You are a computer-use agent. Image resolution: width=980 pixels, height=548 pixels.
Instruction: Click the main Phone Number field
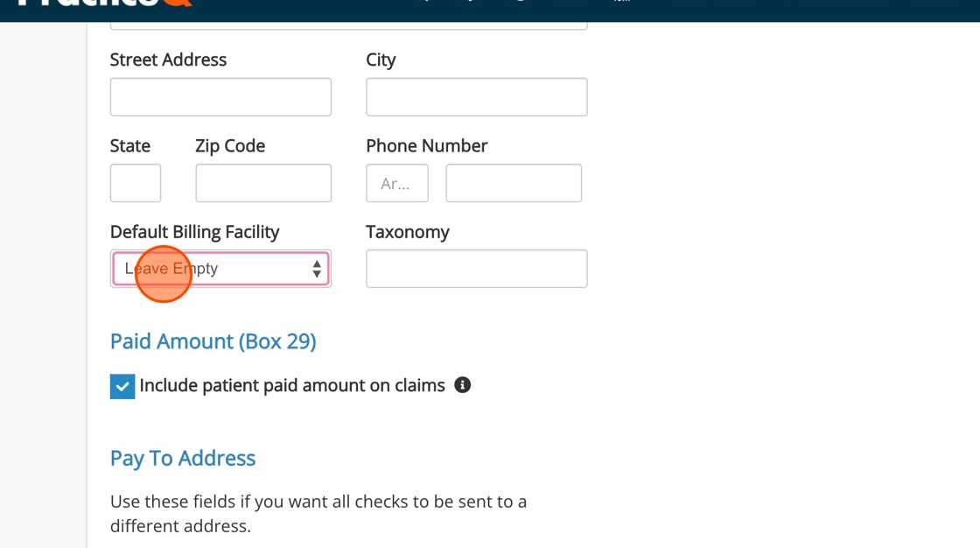point(514,183)
